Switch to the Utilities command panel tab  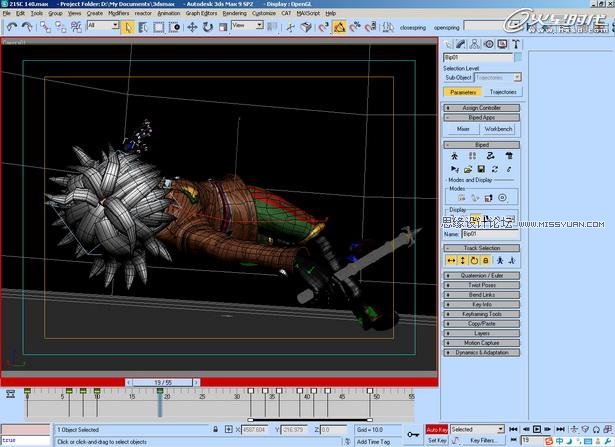coord(516,44)
